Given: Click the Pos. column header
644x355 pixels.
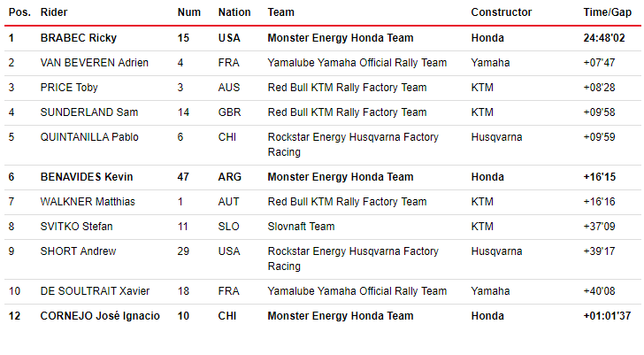Looking at the screenshot, I should point(19,12).
